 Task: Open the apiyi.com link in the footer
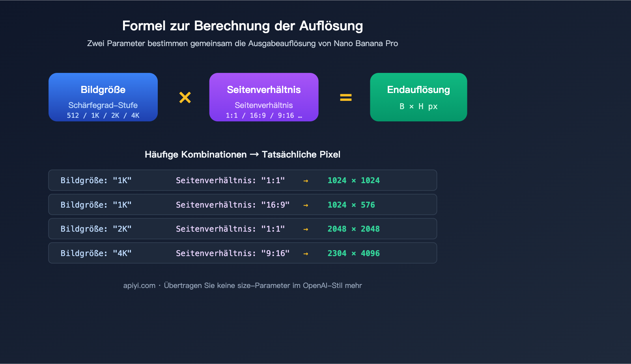pyautogui.click(x=139, y=286)
